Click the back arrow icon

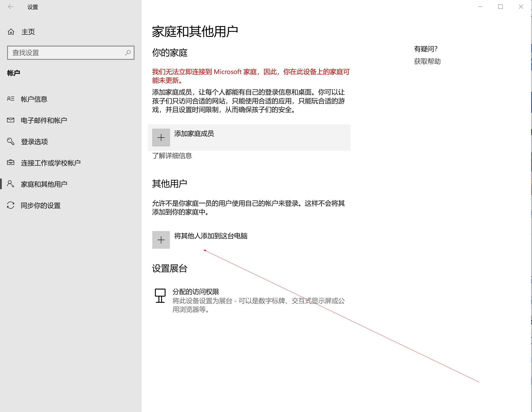tap(11, 7)
